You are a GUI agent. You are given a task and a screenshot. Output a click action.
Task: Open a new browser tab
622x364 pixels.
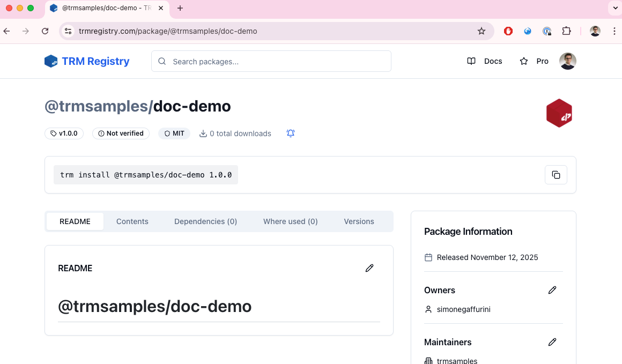pos(180,8)
